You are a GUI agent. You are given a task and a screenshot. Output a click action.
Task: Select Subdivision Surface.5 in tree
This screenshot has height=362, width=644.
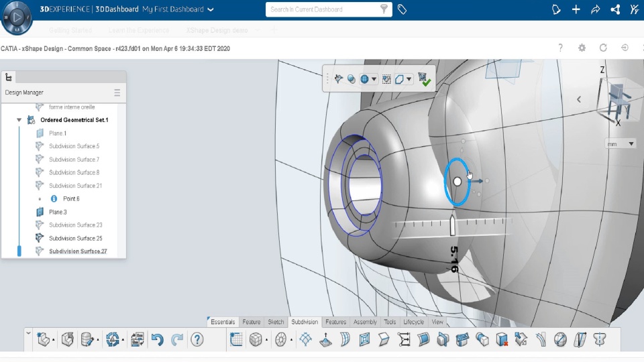pyautogui.click(x=74, y=146)
